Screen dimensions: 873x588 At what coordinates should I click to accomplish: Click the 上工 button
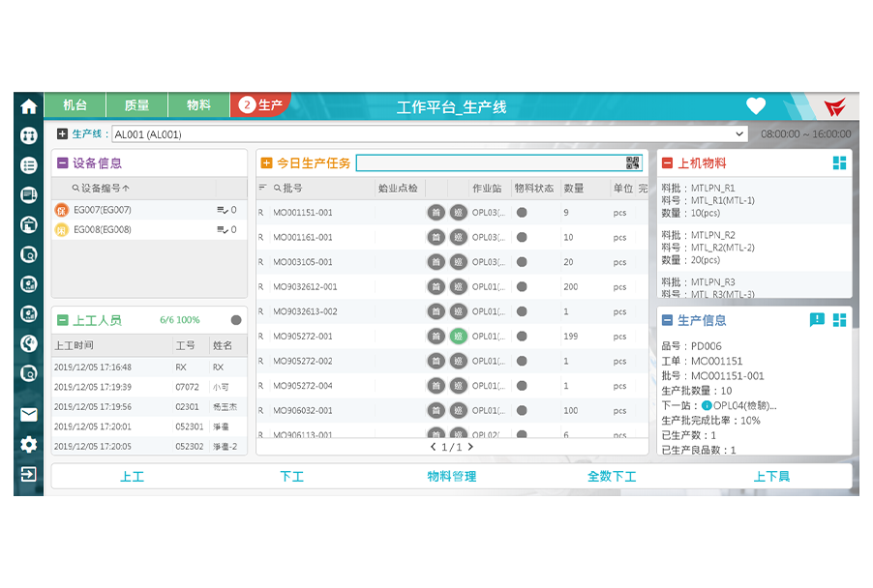click(132, 476)
